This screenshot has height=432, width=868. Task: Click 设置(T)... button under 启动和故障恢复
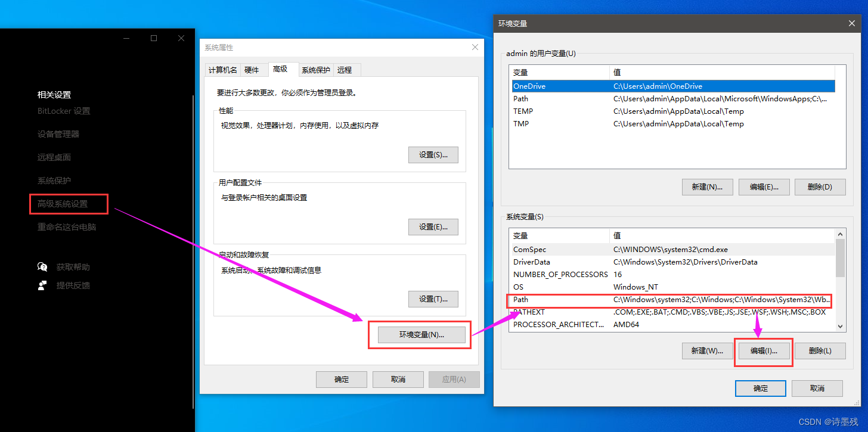coord(433,299)
